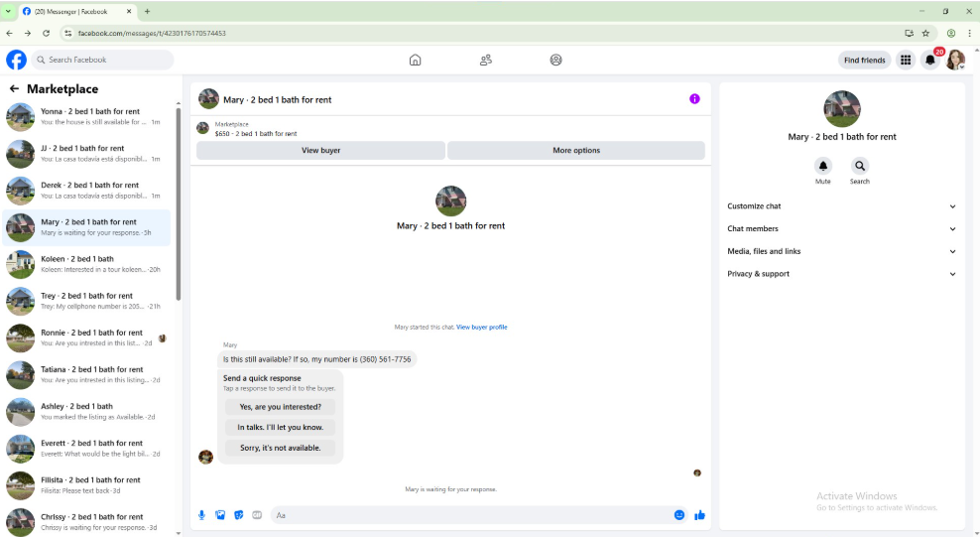This screenshot has width=980, height=537.
Task: Open Chrome three-dot menu
Action: pos(969,33)
